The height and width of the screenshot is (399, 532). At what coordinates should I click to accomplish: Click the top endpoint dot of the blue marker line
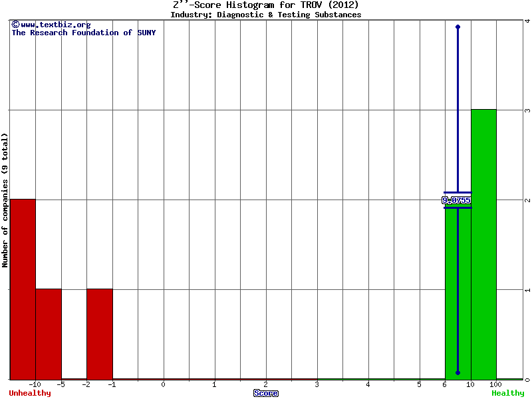[x=458, y=27]
